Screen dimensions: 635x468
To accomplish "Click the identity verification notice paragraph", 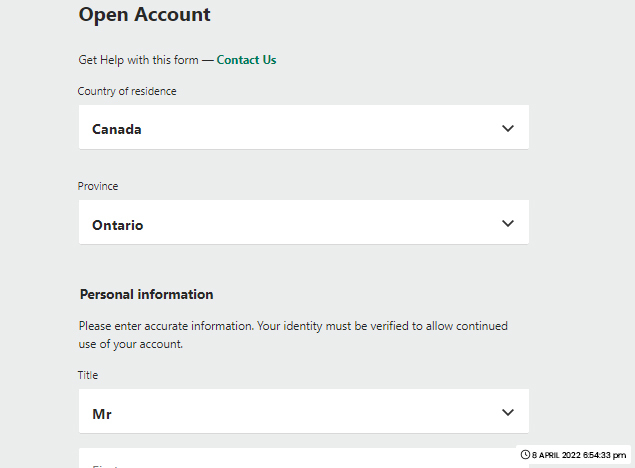I will pyautogui.click(x=293, y=335).
